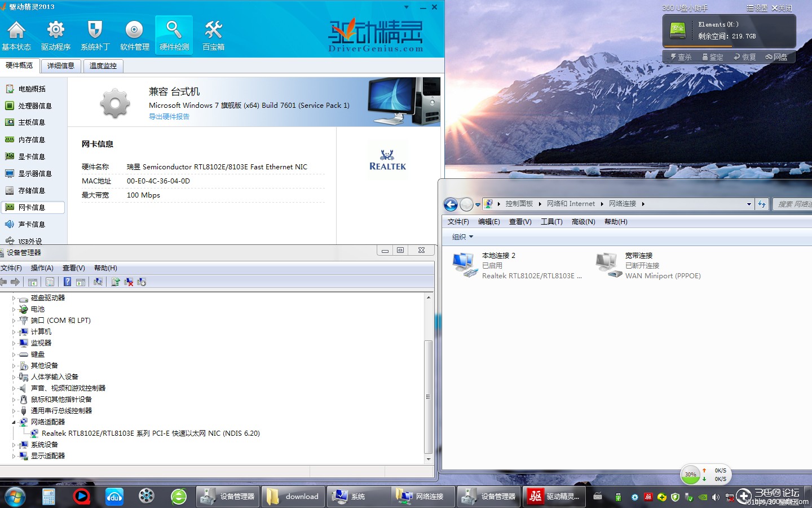This screenshot has height=508, width=812.
Task: Click the Baidu cloud icon on taskbar
Action: 114,497
